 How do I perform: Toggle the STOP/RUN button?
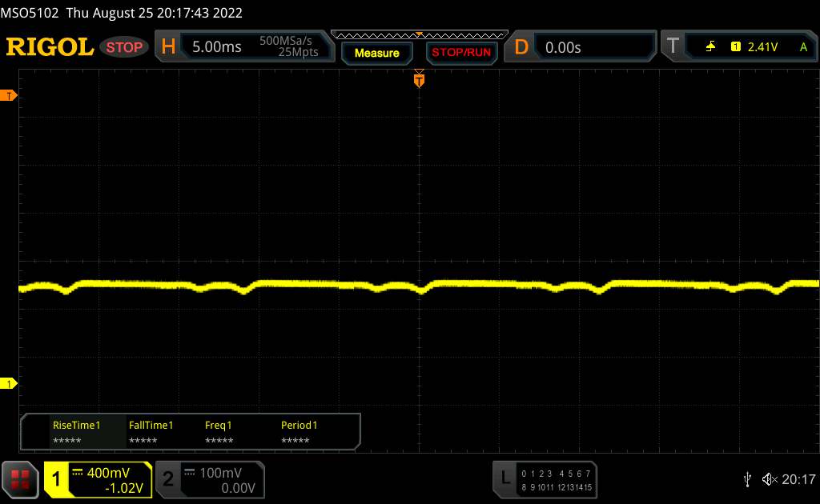click(x=461, y=53)
